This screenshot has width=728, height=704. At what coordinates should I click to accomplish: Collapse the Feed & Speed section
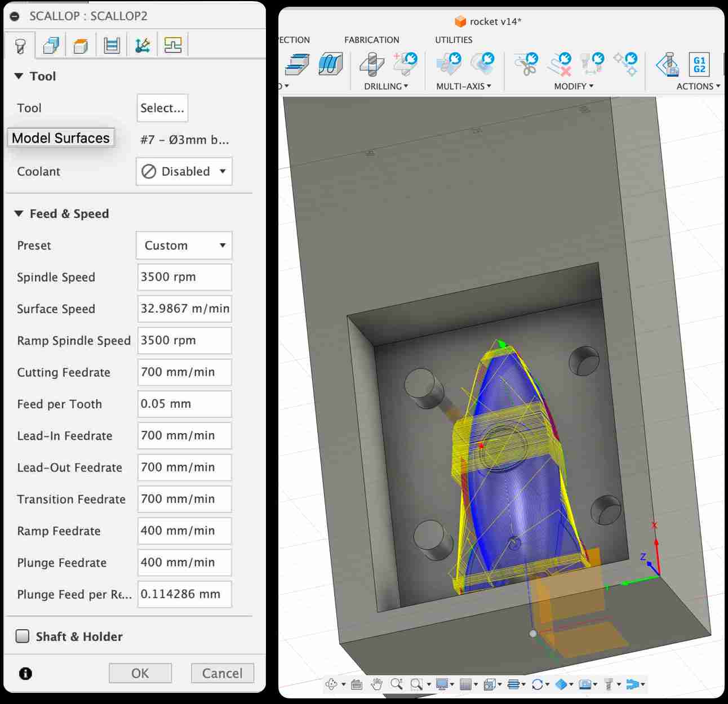pos(19,213)
